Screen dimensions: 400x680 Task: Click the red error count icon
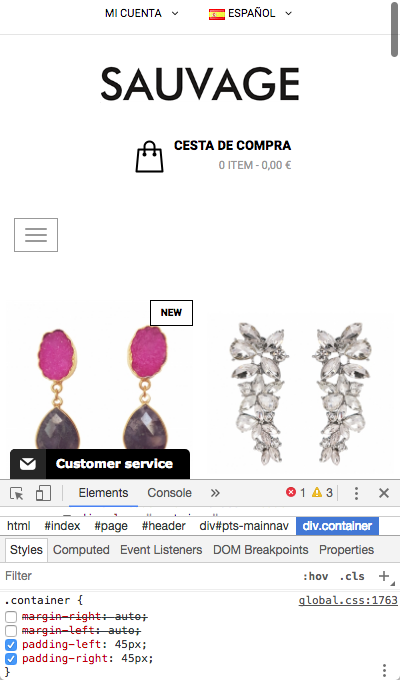(291, 492)
